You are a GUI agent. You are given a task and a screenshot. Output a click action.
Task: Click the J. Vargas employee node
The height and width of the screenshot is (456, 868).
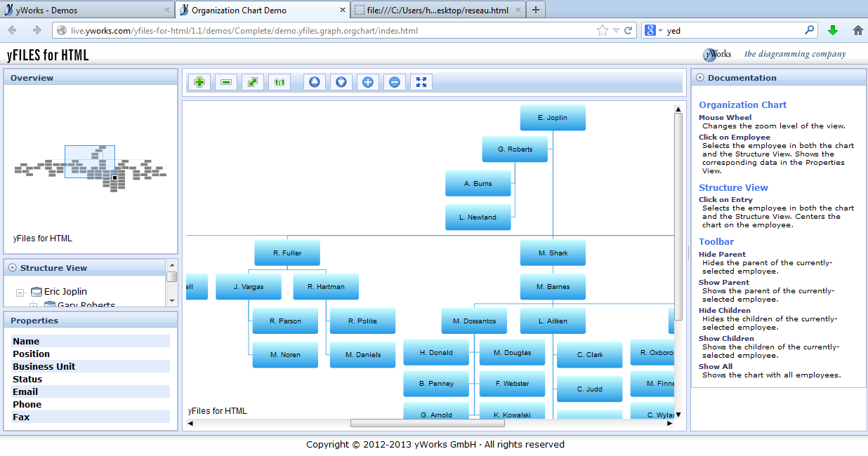coord(249,287)
